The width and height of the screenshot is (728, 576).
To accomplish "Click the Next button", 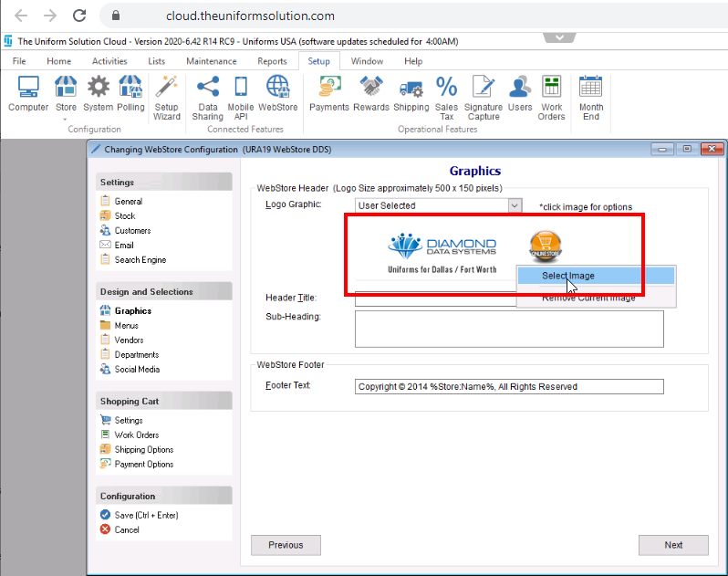I will click(673, 545).
